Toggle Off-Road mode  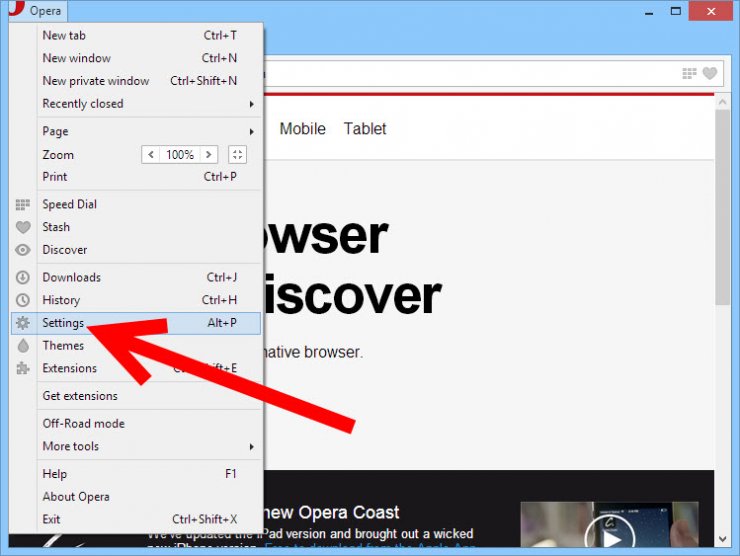click(x=150, y=423)
